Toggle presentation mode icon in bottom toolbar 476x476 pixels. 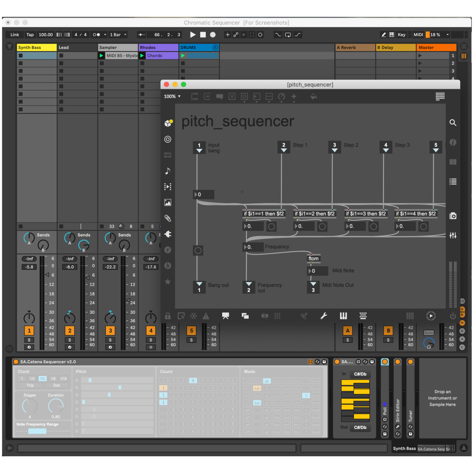[x=225, y=316]
